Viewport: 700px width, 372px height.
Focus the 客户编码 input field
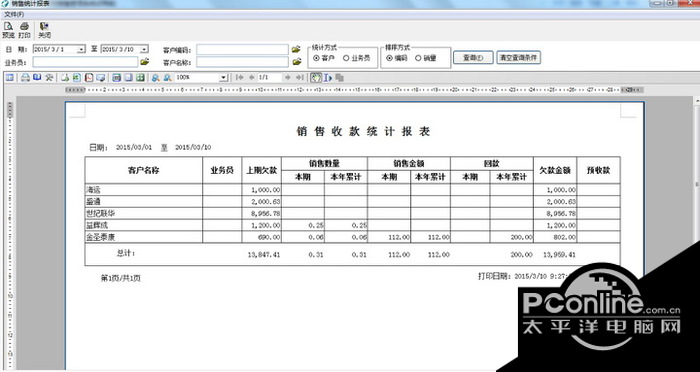(x=242, y=49)
